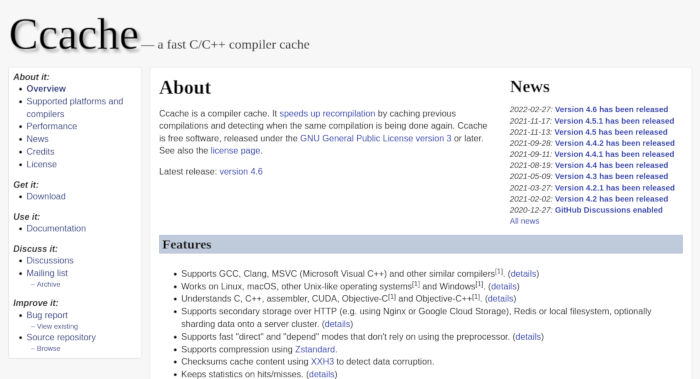Follow the 'speeds up recompilation' link
700x379 pixels.
click(x=327, y=113)
